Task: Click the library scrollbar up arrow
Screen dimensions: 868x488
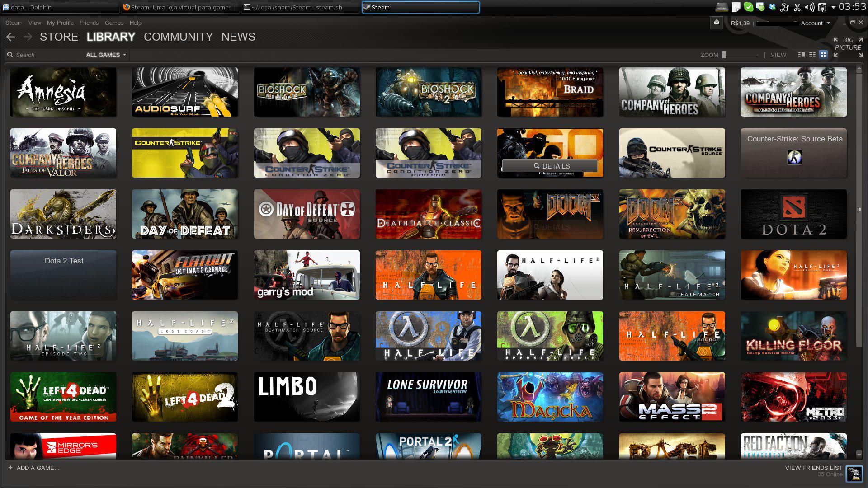Action: click(859, 69)
